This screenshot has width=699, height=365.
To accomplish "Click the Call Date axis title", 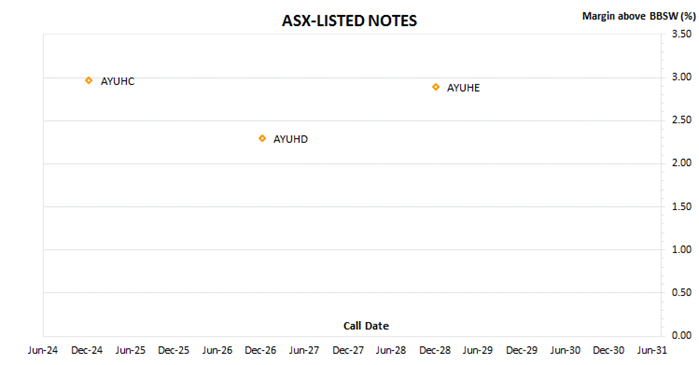I will (366, 326).
